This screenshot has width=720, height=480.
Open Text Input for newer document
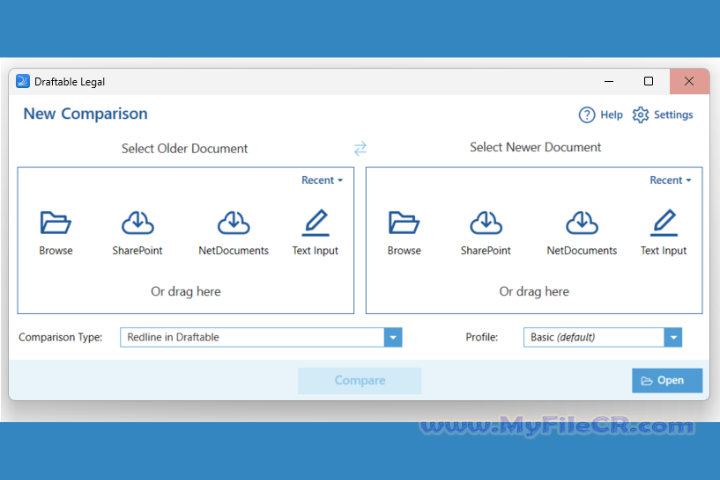click(664, 233)
